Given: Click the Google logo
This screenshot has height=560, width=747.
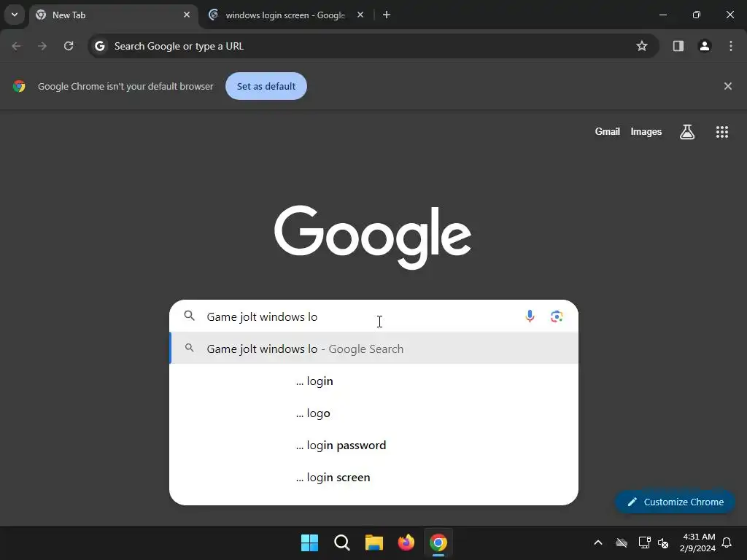Looking at the screenshot, I should [373, 237].
